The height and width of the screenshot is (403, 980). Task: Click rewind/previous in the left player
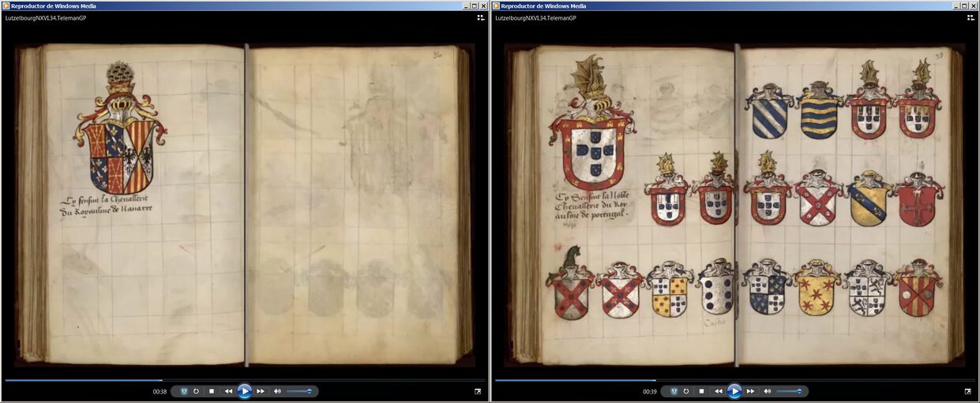tap(228, 391)
